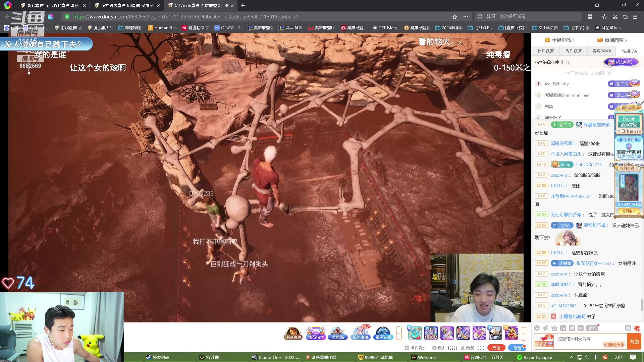
Task: Open the emoji picker in chat
Action: 537,328
